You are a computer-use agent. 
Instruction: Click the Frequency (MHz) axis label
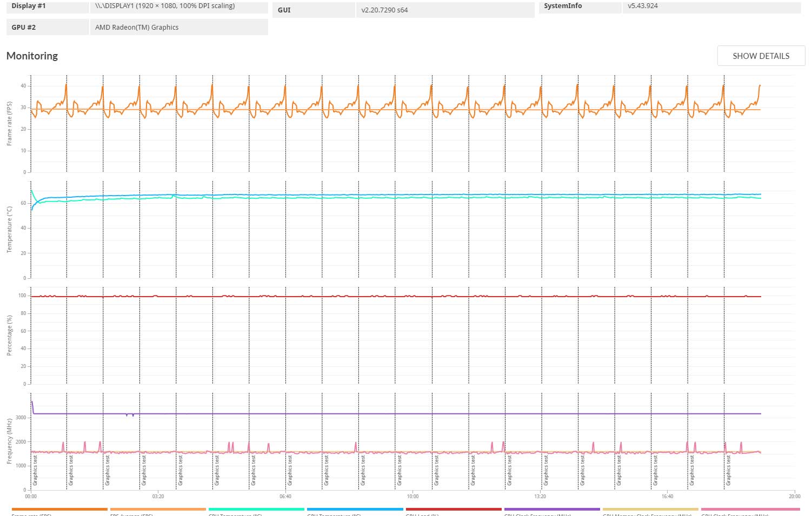point(9,441)
